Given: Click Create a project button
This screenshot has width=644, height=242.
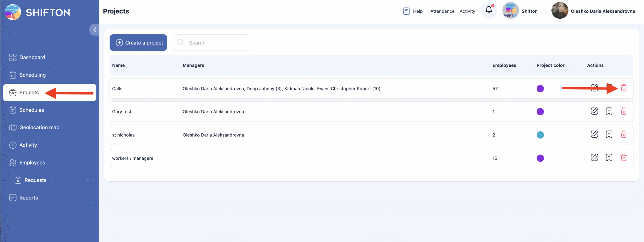Looking at the screenshot, I should [x=138, y=43].
